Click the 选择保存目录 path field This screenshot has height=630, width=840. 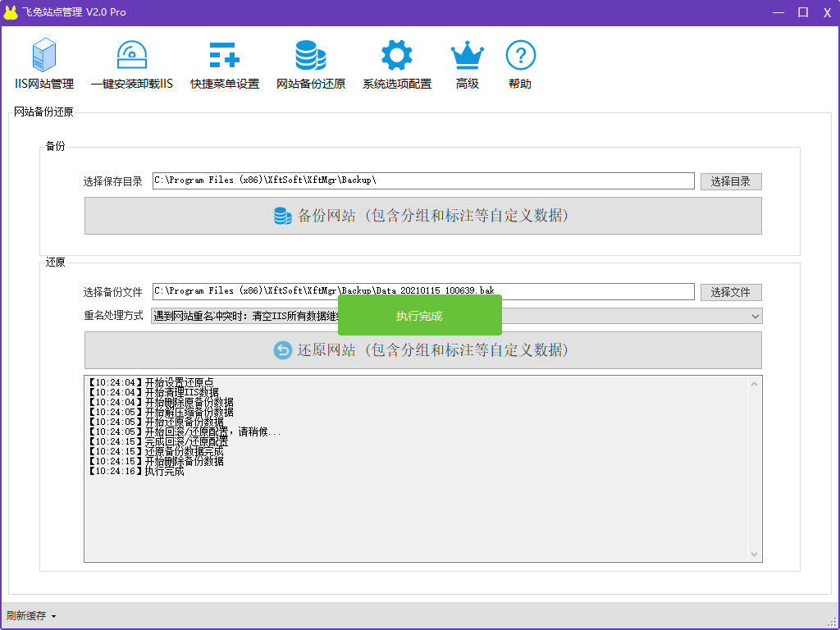423,180
